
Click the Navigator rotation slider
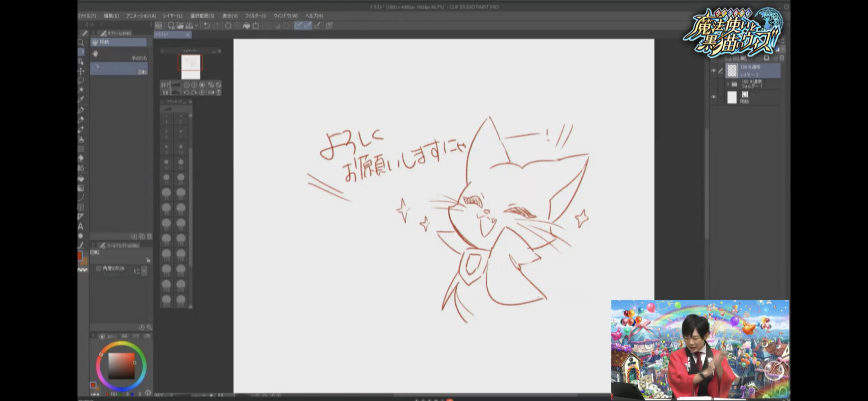[x=175, y=92]
